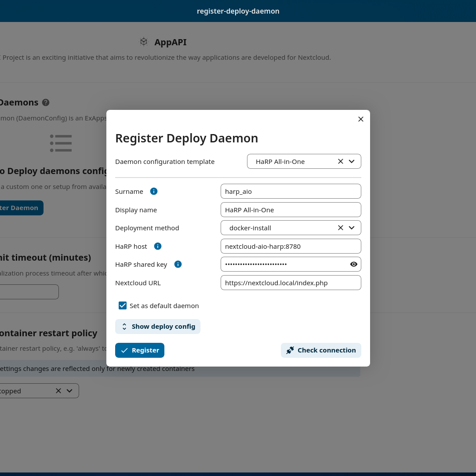Click the info icon beside HaRP host
Screen dimensions: 476x476
coord(158,246)
